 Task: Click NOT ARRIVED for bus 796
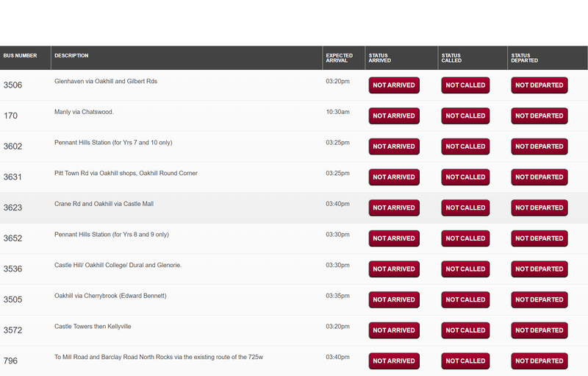394,361
